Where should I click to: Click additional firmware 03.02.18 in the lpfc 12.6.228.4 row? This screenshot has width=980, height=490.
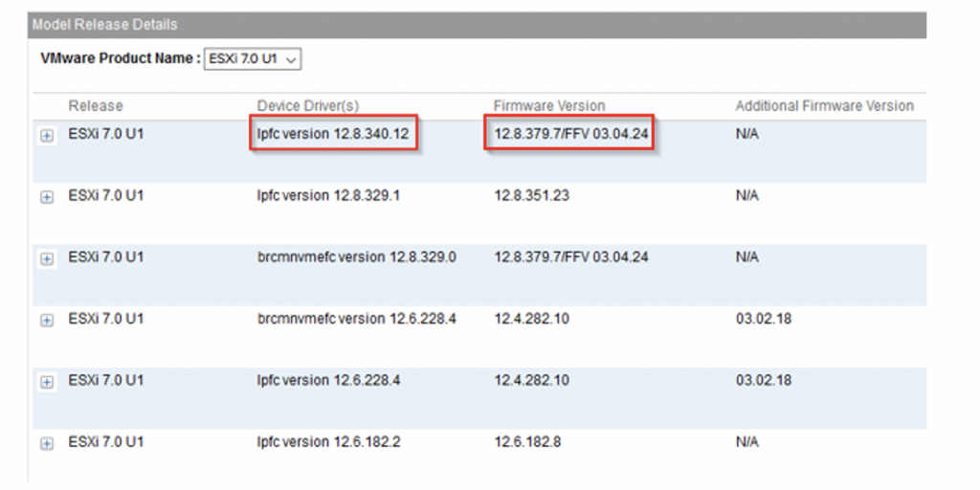click(763, 380)
